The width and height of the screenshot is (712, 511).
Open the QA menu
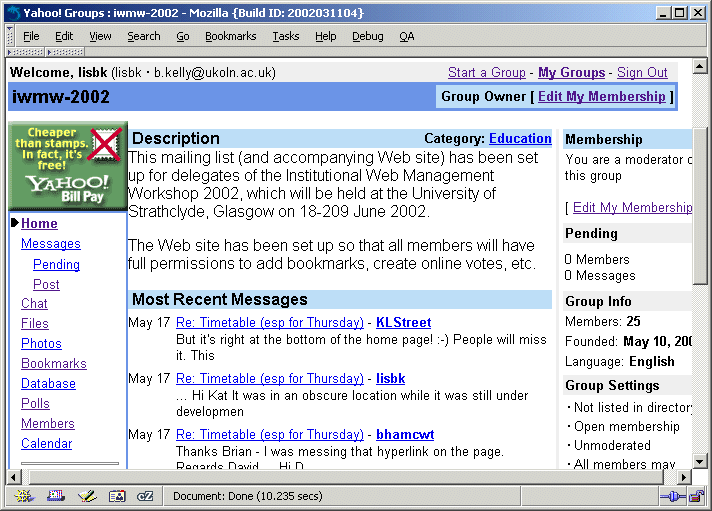click(x=407, y=36)
